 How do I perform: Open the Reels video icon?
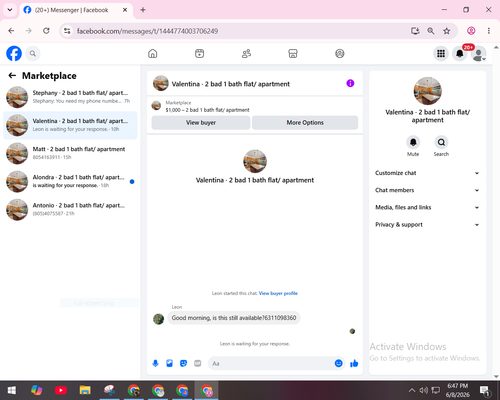coord(199,53)
